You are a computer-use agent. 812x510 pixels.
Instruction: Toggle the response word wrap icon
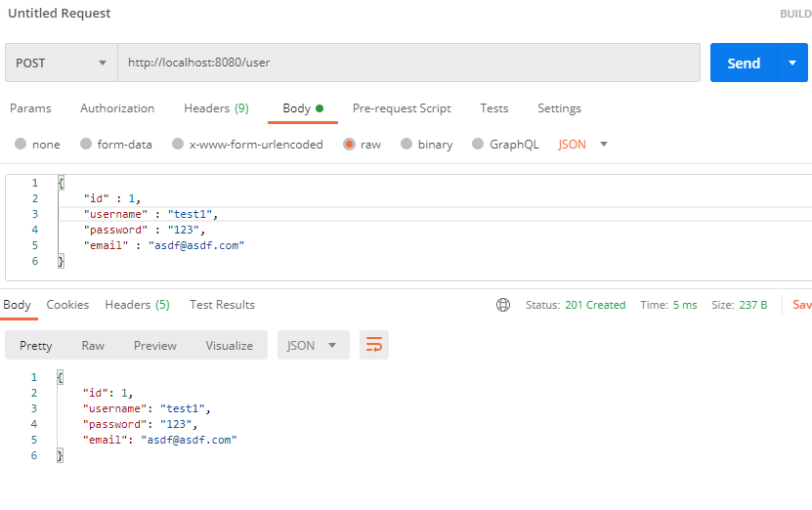[x=374, y=345]
